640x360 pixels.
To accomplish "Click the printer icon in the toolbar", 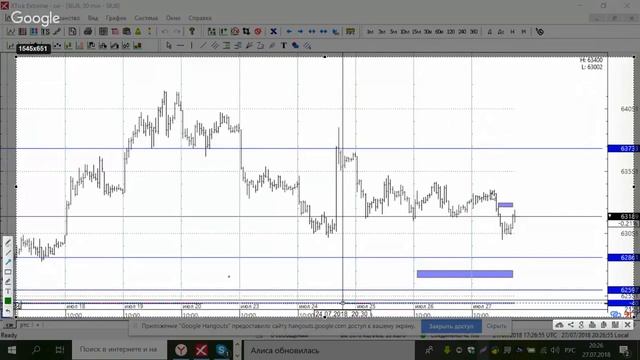I will [88, 31].
